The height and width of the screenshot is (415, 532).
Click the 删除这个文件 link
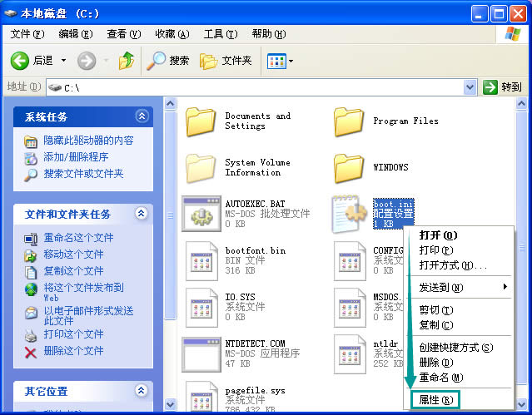73,351
